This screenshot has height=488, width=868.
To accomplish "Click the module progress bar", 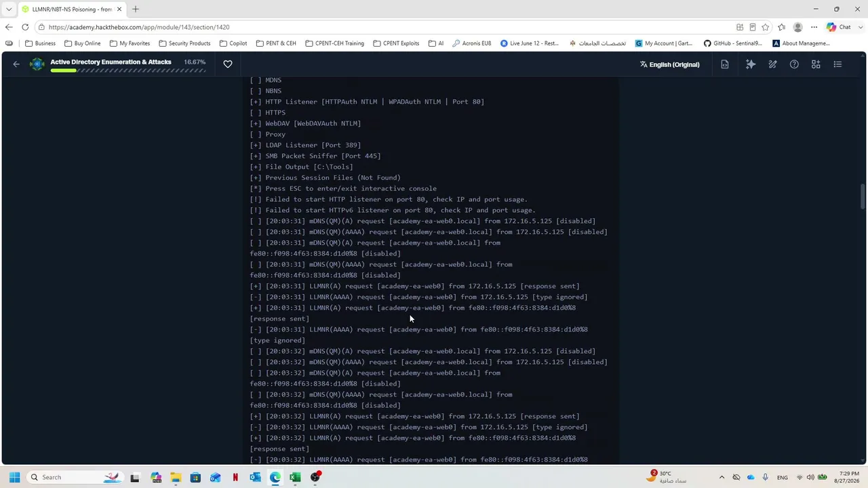I will click(127, 70).
